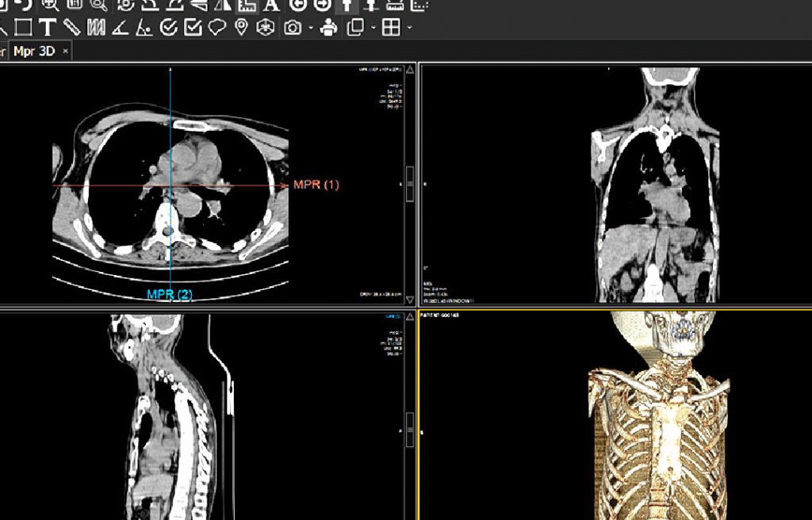This screenshot has width=812, height=520.
Task: Select the Text annotation T tool
Action: coord(47,28)
